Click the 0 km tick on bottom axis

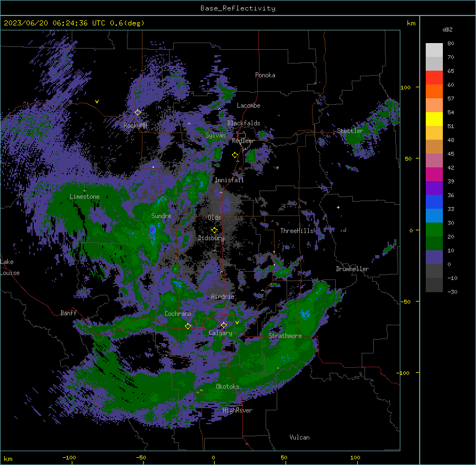coord(213,457)
